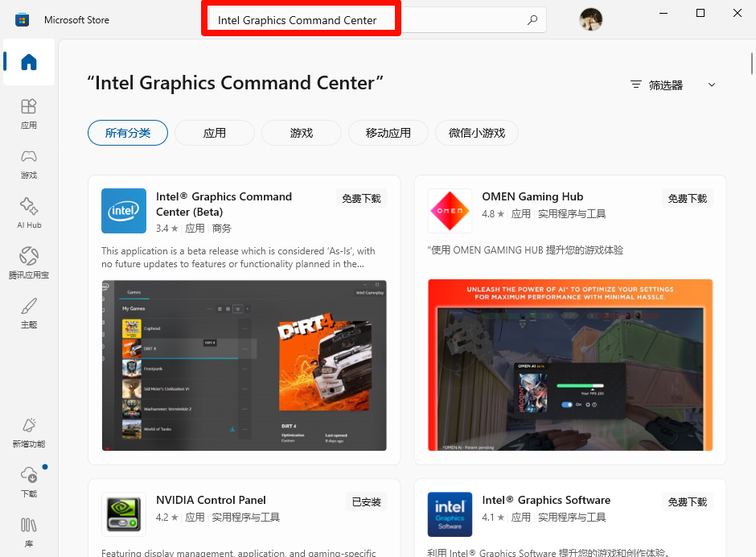Click the search magnifier icon

tap(532, 20)
